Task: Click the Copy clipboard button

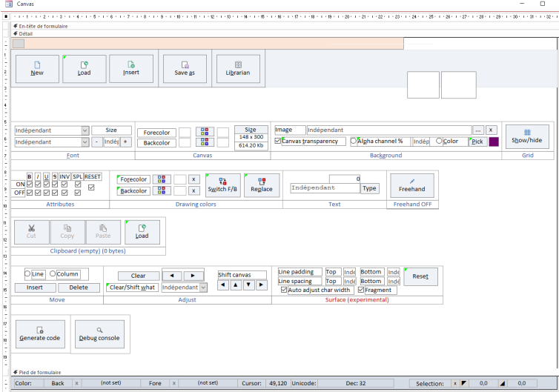Action: (x=67, y=232)
